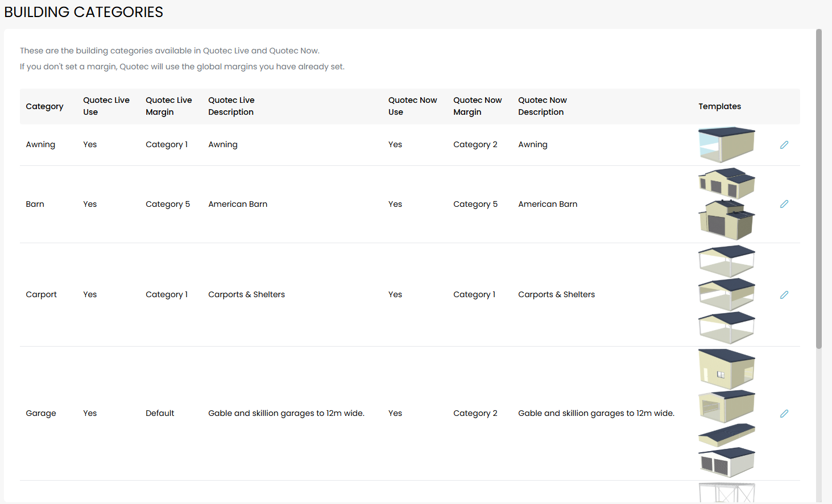
Task: Click the Category column header
Action: tap(44, 106)
